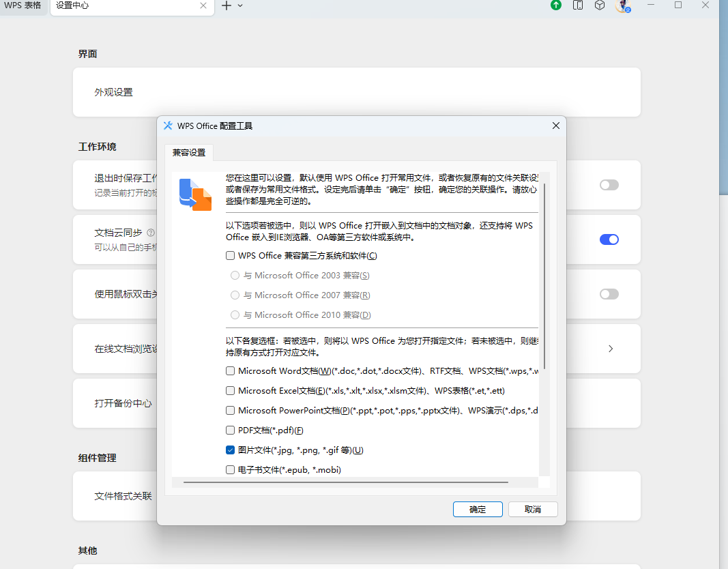Open 外观设置 in the settings page
This screenshot has width=728, height=569.
click(357, 92)
